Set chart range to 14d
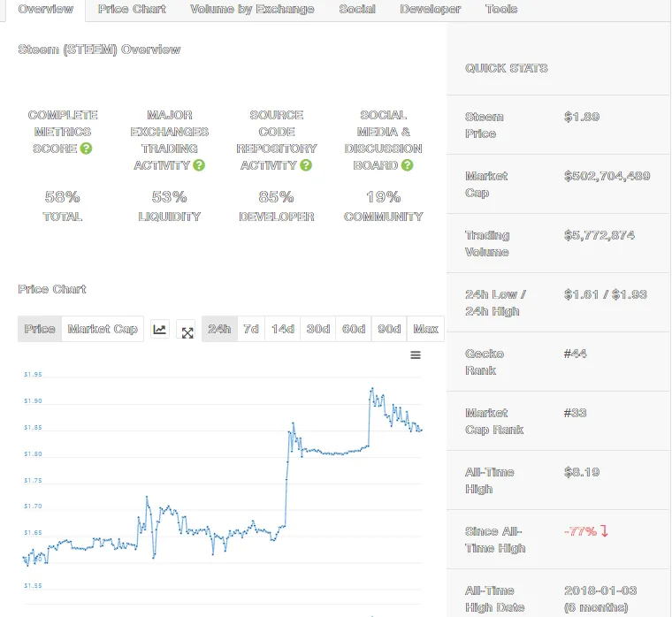The height and width of the screenshot is (617, 672). point(283,329)
